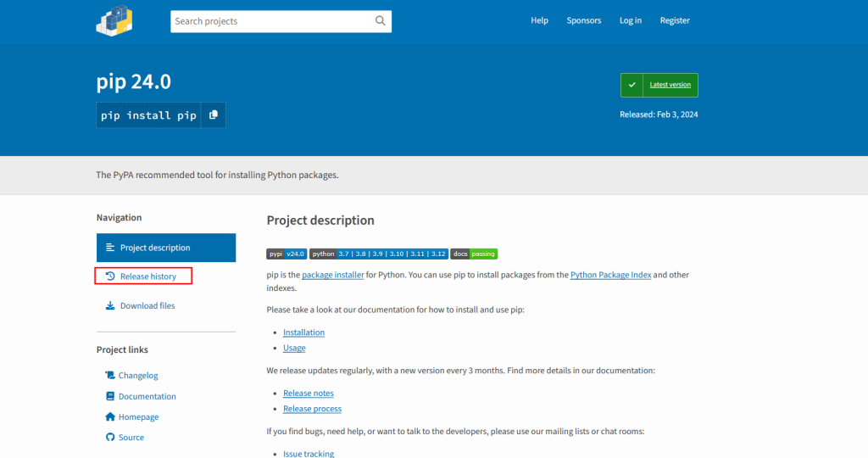Copy the pip install command to clipboard
The image size is (868, 458).
point(214,115)
